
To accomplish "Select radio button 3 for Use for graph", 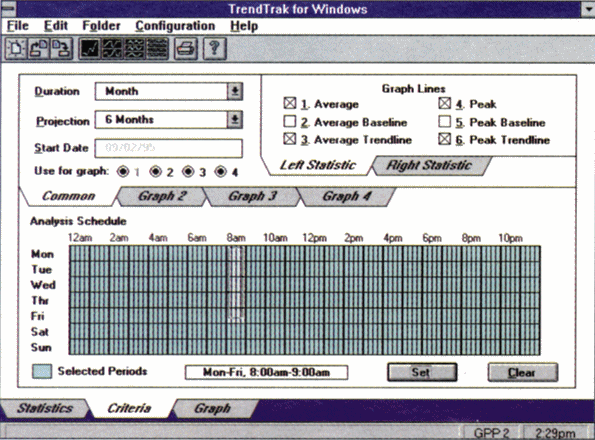I will (188, 172).
